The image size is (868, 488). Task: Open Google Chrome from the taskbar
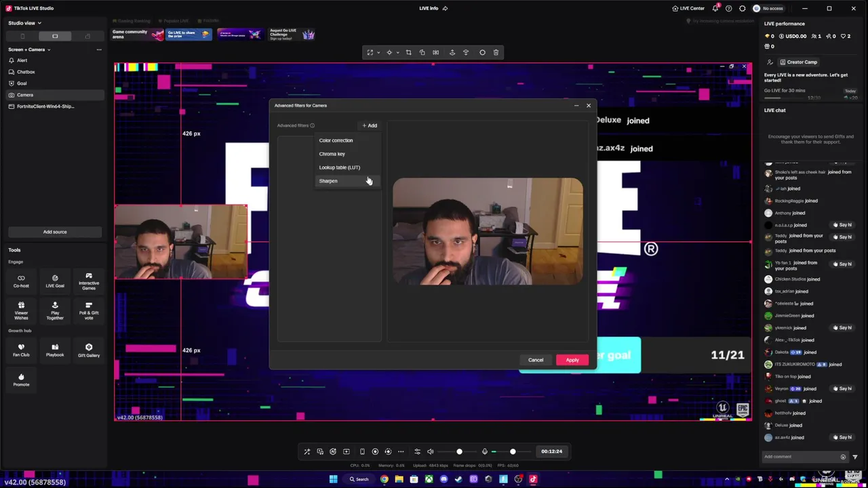(x=384, y=479)
